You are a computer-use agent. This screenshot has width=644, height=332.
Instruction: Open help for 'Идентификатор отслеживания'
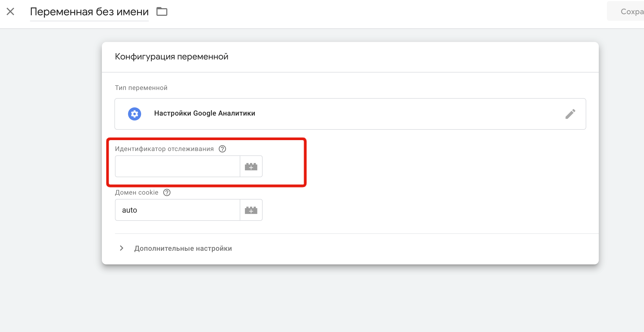pos(222,149)
